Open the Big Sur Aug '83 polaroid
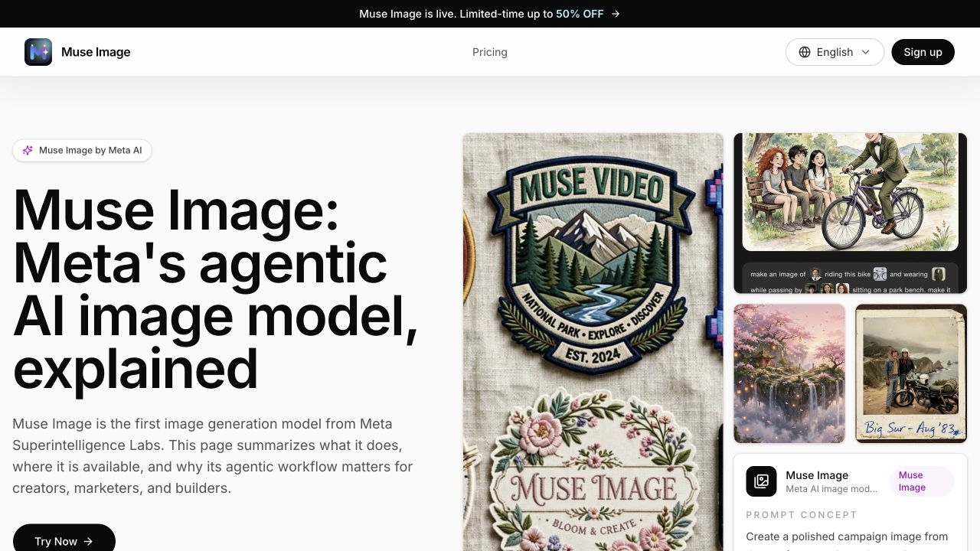 point(911,373)
